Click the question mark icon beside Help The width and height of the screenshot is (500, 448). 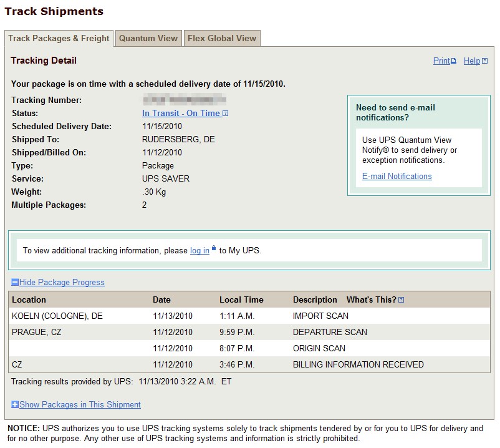(484, 61)
